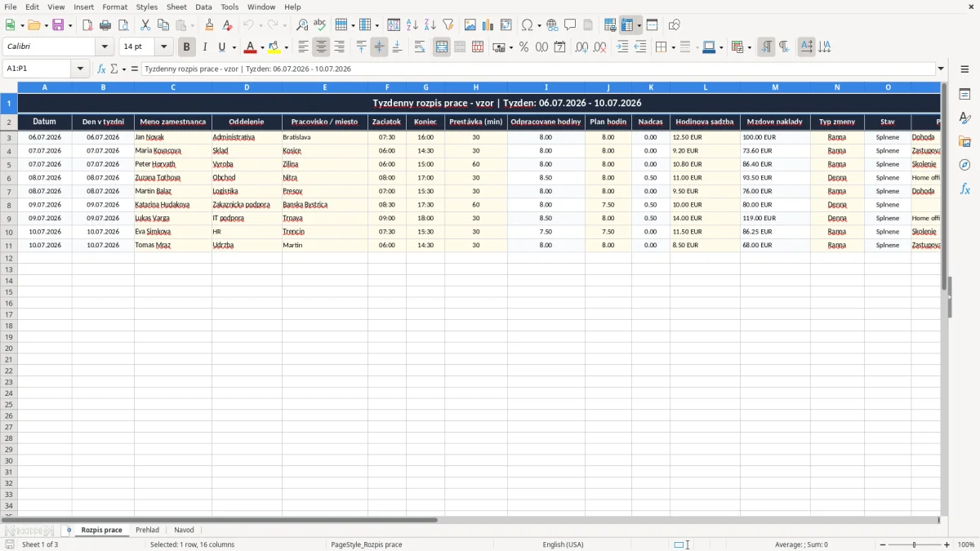Open the Tools menu

pos(229,7)
